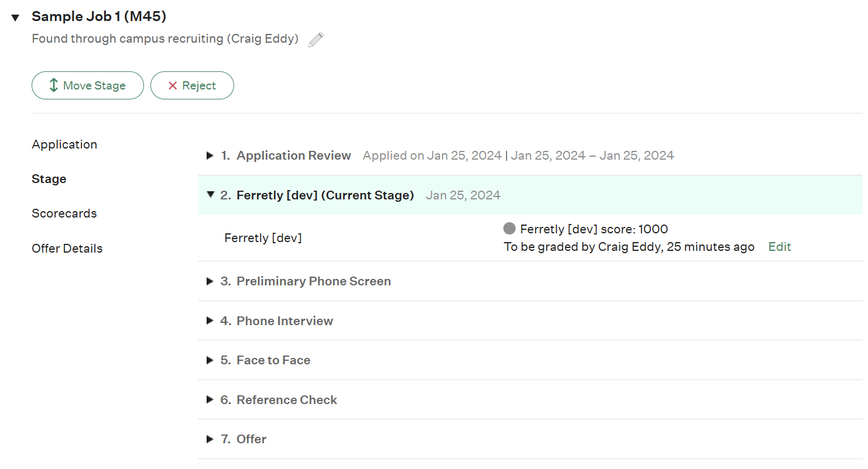The width and height of the screenshot is (868, 469).
Task: Click the gray status dot by the Ferretly score
Action: [509, 229]
